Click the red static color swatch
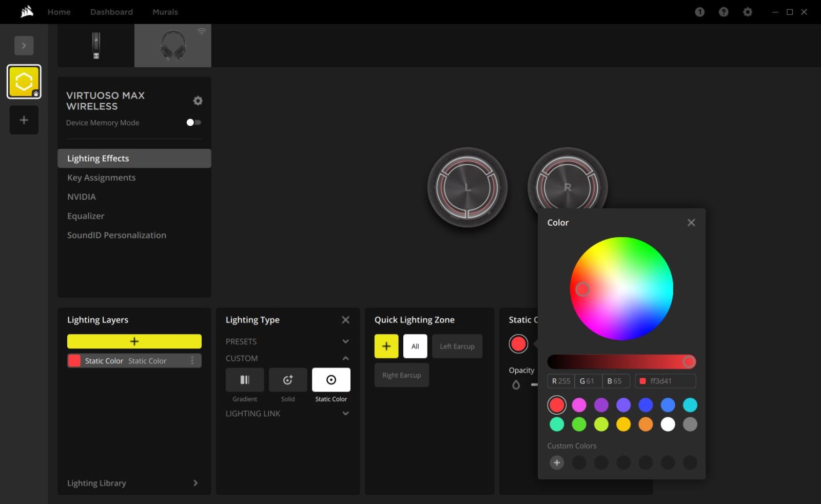The image size is (821, 504). pyautogui.click(x=518, y=344)
